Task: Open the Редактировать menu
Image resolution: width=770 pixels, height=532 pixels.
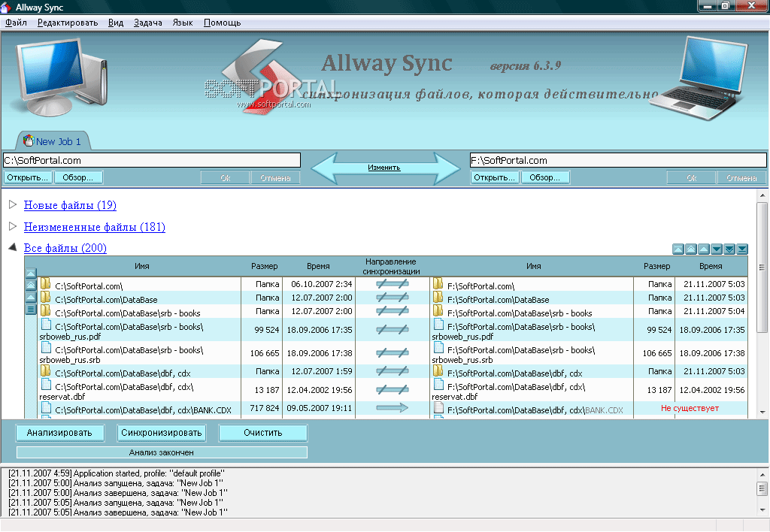Action: 68,23
